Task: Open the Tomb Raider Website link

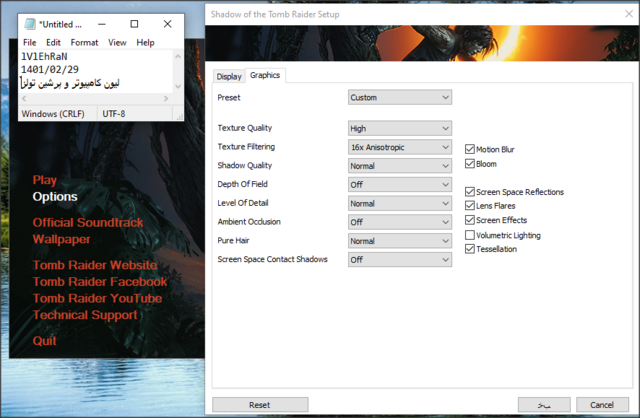Action: [94, 265]
